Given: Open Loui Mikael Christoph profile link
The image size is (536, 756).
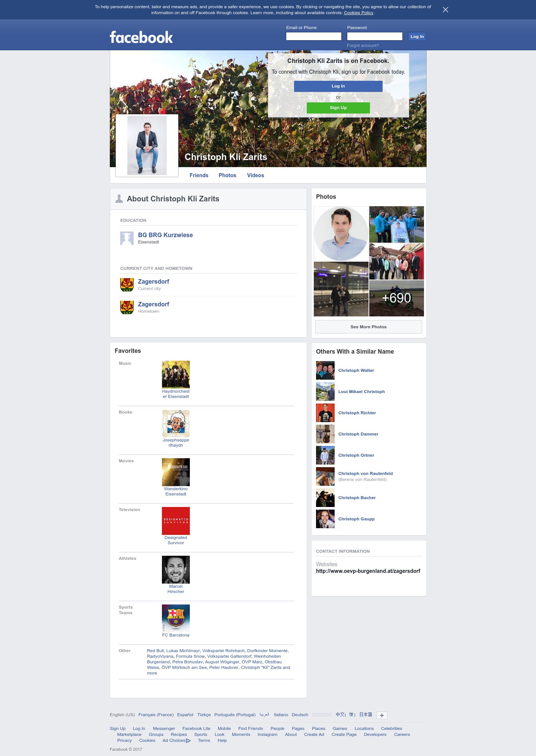Looking at the screenshot, I should [x=361, y=392].
